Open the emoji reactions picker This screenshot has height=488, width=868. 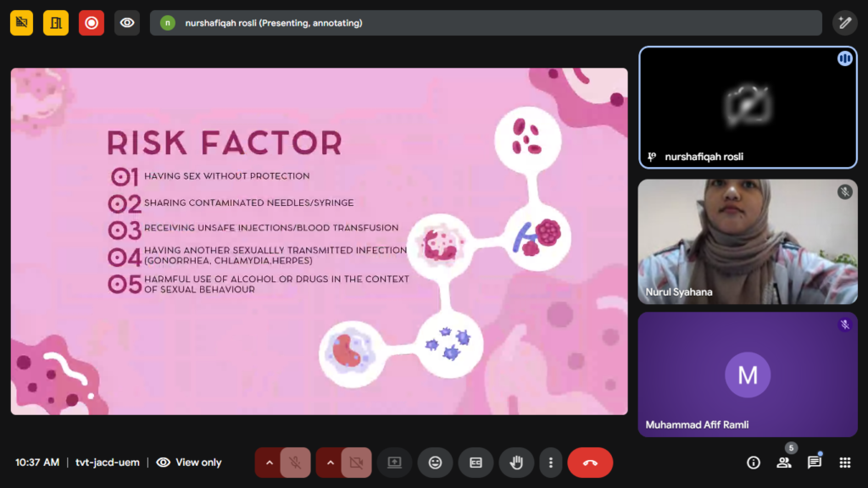click(435, 463)
